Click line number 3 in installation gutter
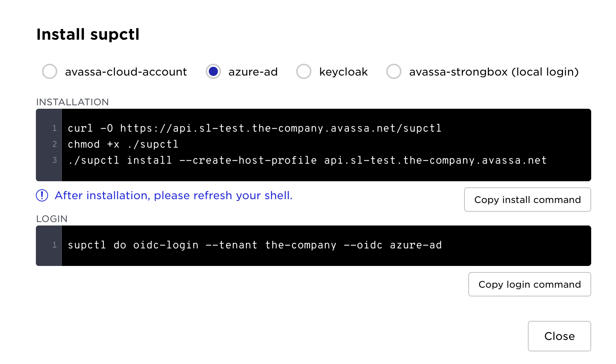The height and width of the screenshot is (364, 616). [55, 160]
